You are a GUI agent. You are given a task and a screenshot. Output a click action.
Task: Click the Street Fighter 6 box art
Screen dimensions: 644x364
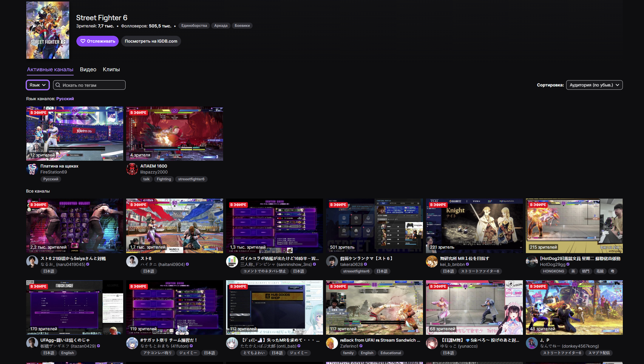[x=48, y=30]
